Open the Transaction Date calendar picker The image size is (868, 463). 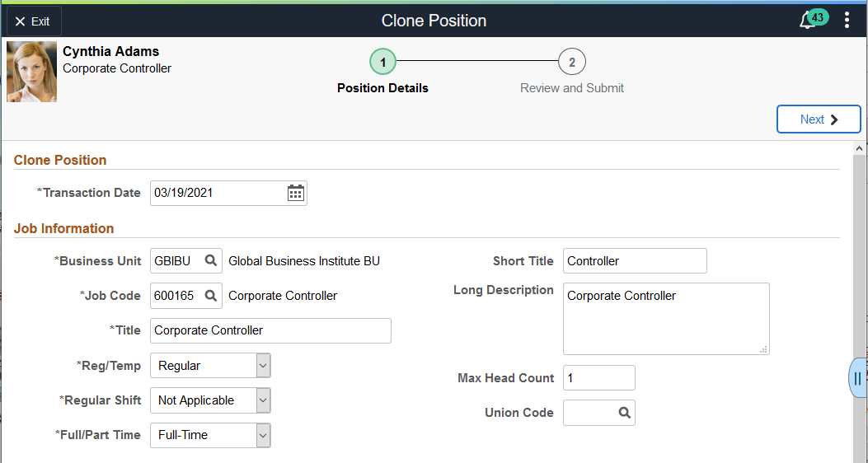pos(296,193)
